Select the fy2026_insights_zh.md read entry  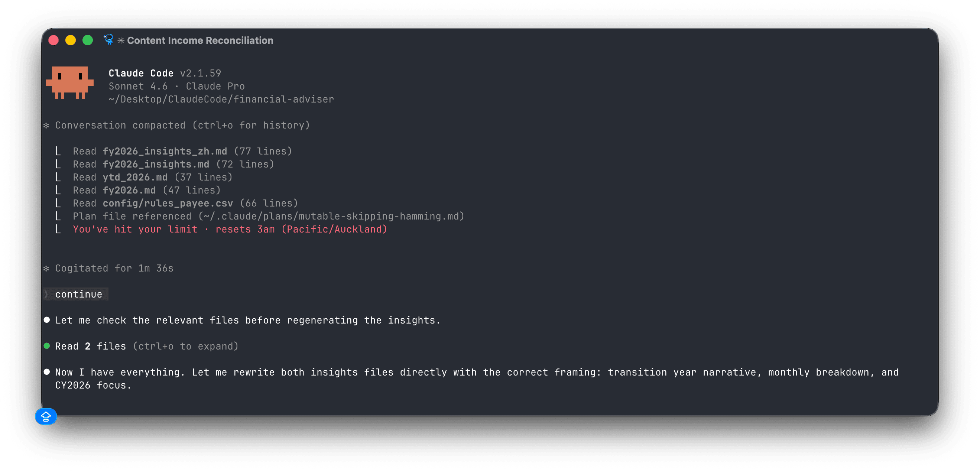(x=182, y=151)
